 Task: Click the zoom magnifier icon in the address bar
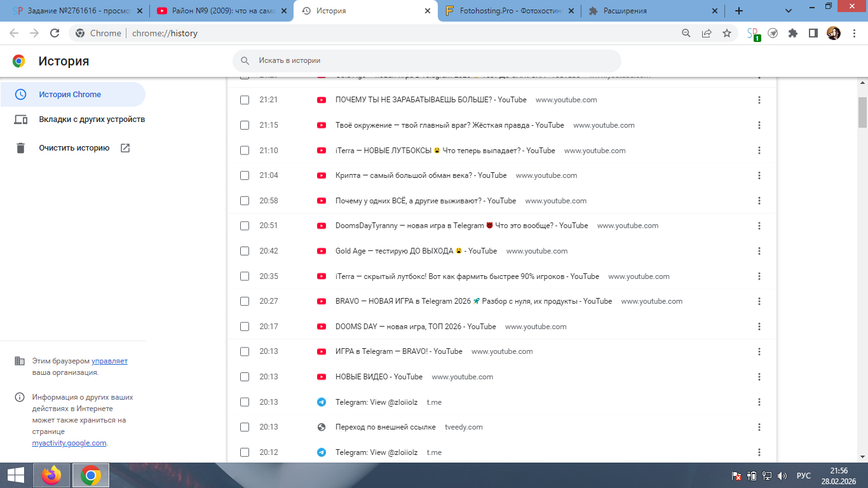[x=686, y=33]
